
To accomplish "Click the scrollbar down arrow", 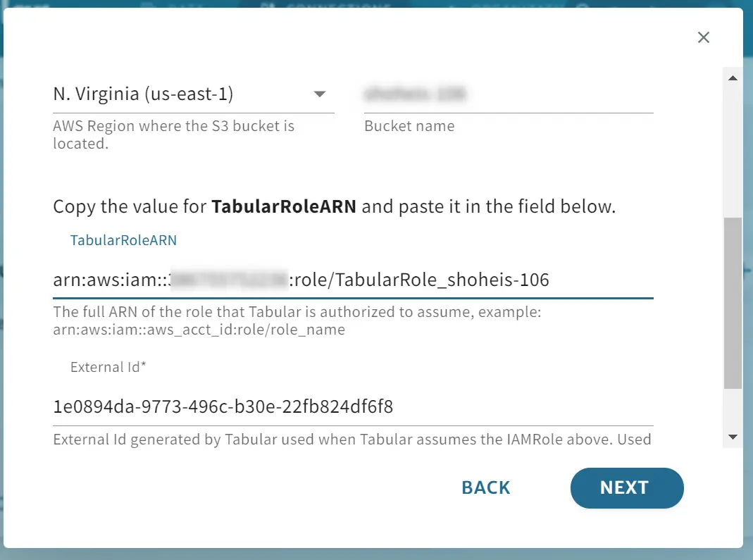I will click(x=733, y=437).
